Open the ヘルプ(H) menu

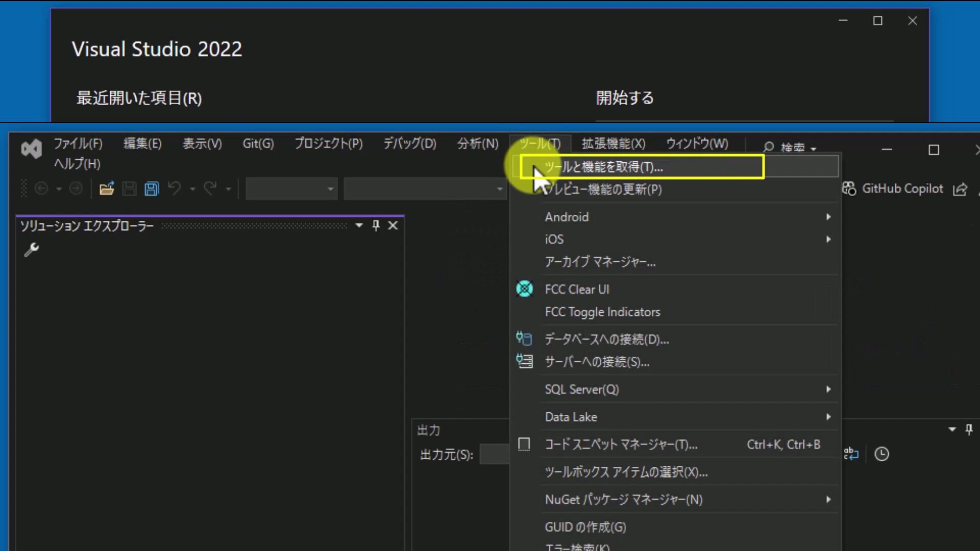(x=77, y=164)
